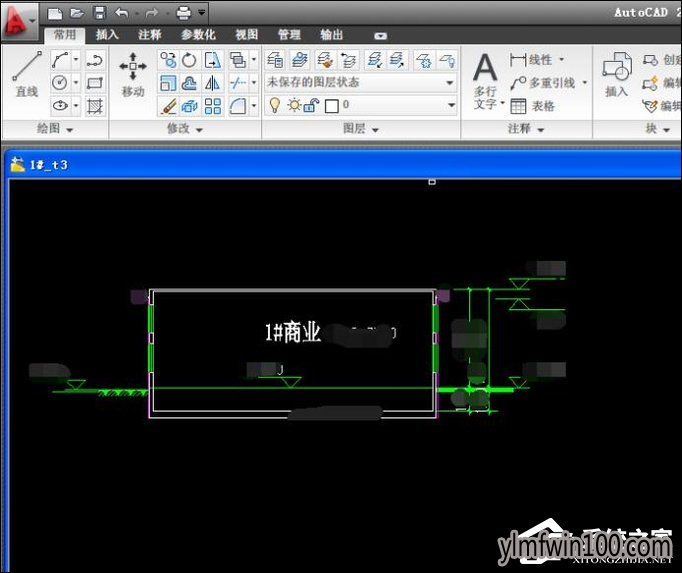Toggle layer 0 on/off lightbulb

tap(274, 105)
